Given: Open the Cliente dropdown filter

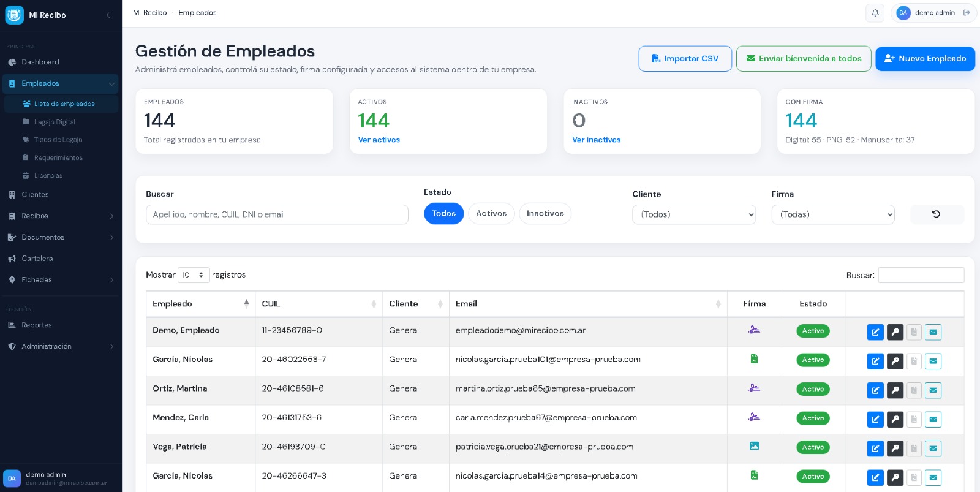Looking at the screenshot, I should pos(693,214).
